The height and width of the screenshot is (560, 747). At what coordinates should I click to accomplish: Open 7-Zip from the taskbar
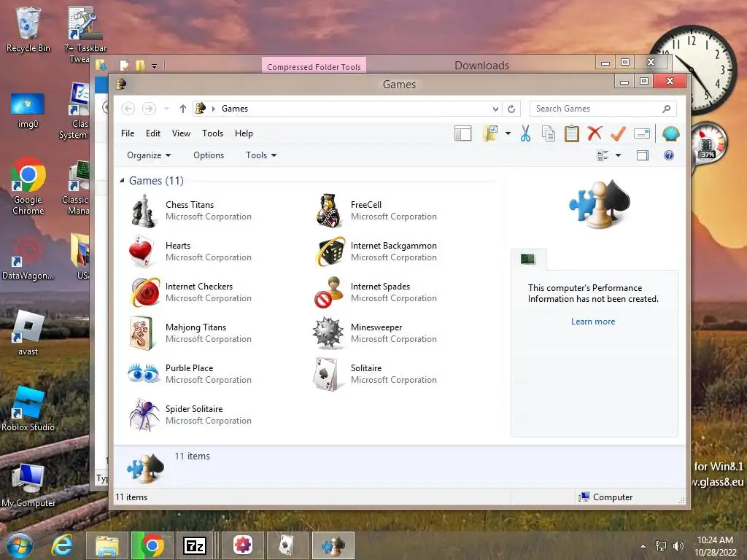[x=195, y=545]
